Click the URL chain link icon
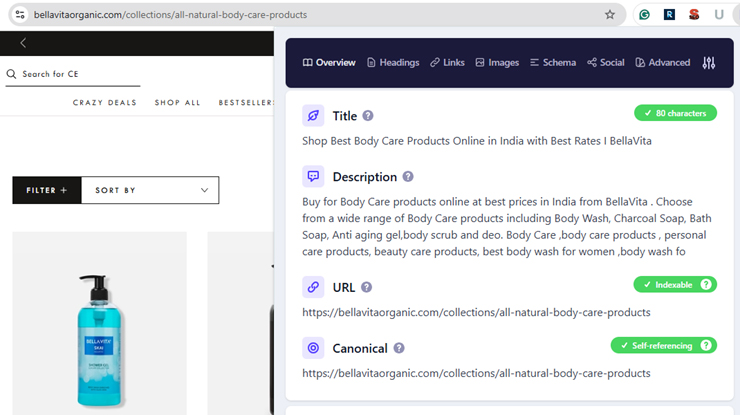The height and width of the screenshot is (415, 740). point(313,287)
